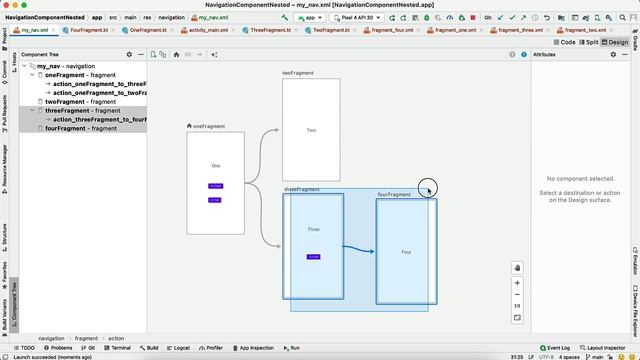Open the Layout Inspector

pyautogui.click(x=602, y=348)
